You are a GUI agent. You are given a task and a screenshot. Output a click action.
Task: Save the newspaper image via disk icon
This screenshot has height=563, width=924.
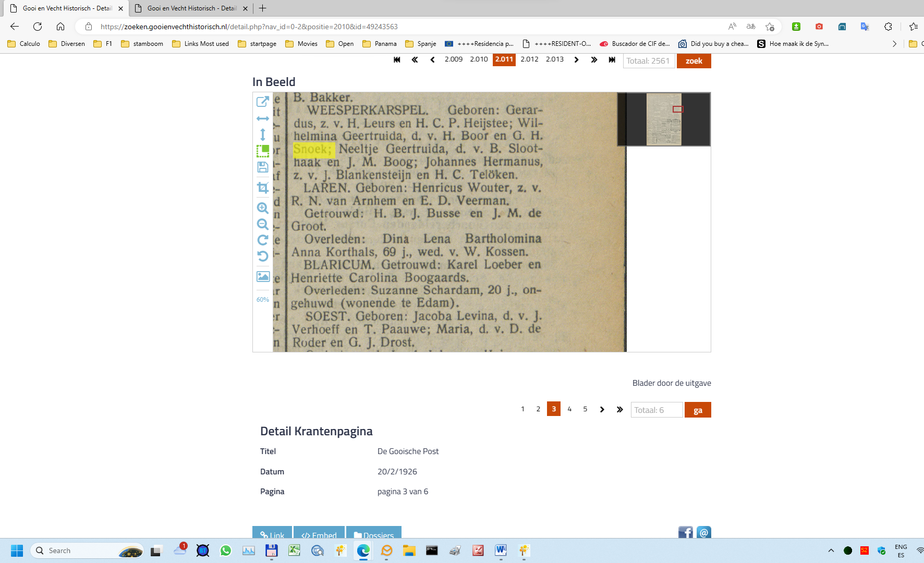tap(263, 167)
